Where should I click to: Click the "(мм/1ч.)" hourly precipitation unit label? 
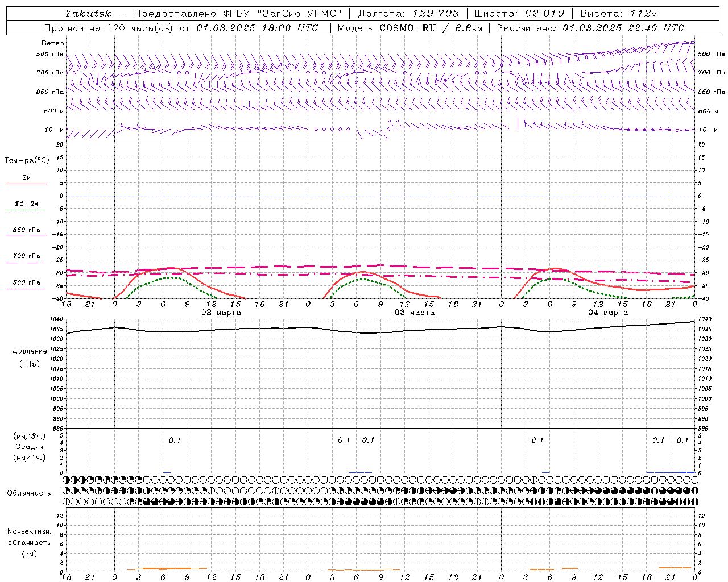pyautogui.click(x=30, y=458)
